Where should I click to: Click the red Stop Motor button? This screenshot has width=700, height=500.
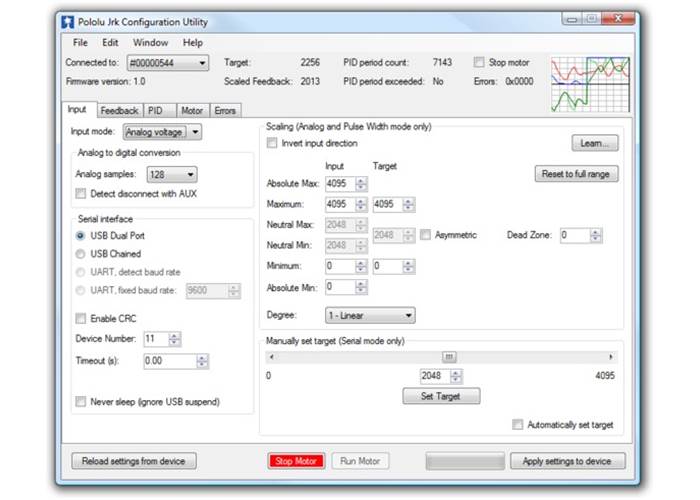(296, 461)
